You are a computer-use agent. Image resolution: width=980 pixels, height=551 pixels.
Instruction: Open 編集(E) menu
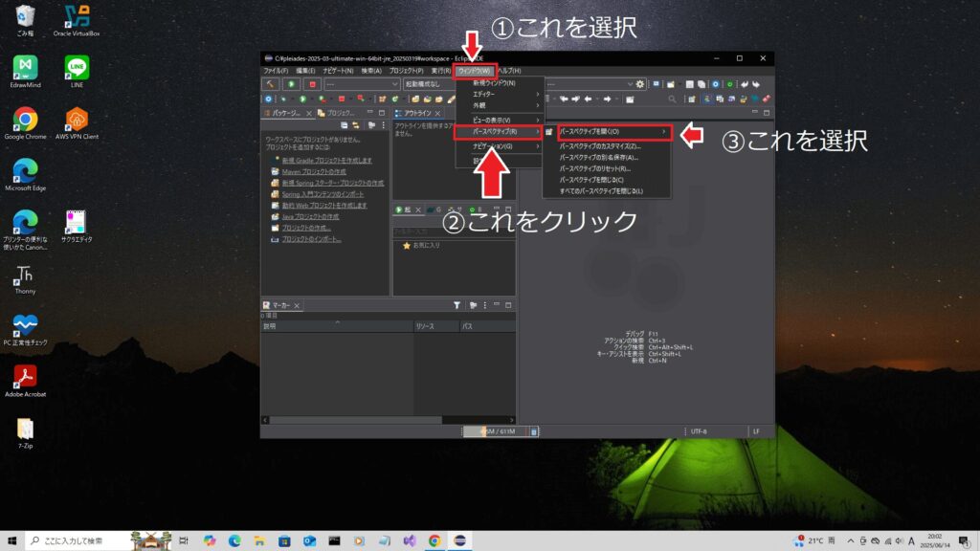305,71
